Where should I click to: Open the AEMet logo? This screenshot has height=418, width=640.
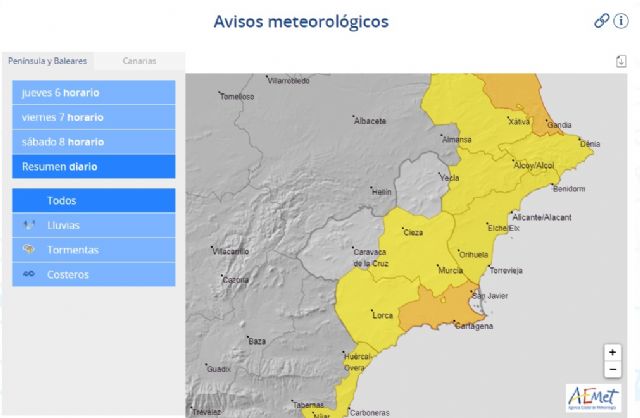(x=592, y=397)
